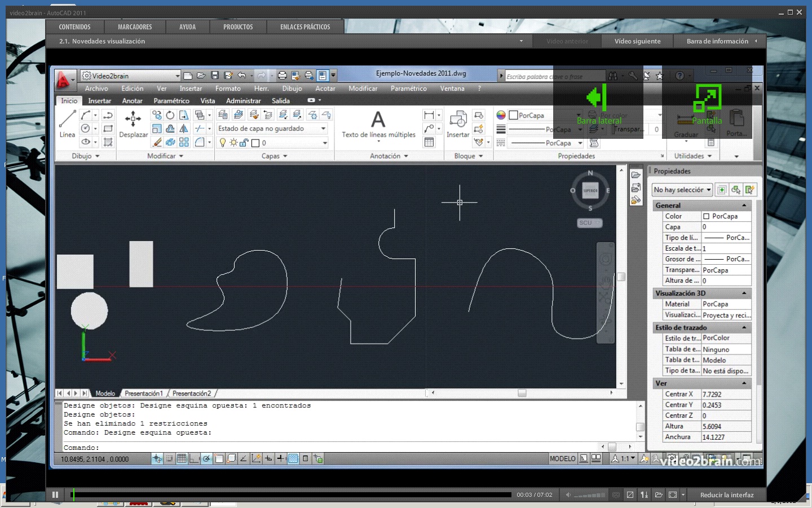Toggle object snap in status bar

pos(219,459)
